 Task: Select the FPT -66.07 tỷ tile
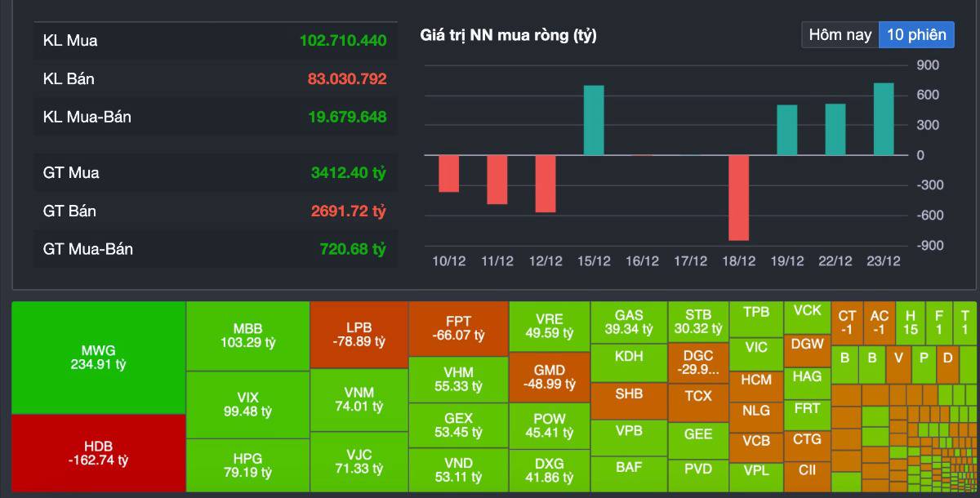(x=458, y=328)
